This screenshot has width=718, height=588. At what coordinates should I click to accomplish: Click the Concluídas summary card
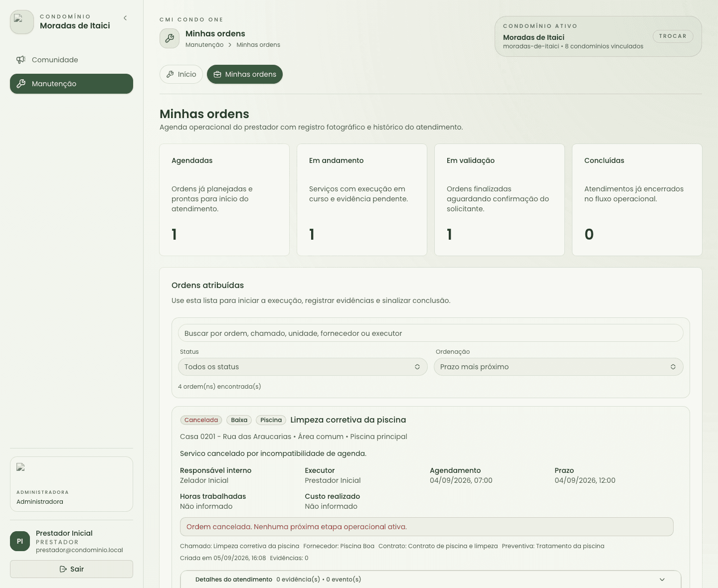(637, 200)
